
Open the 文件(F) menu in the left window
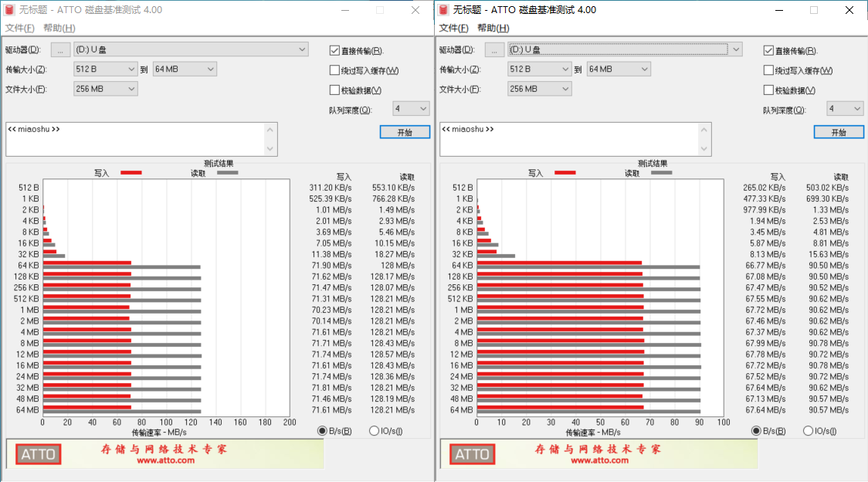click(x=20, y=29)
